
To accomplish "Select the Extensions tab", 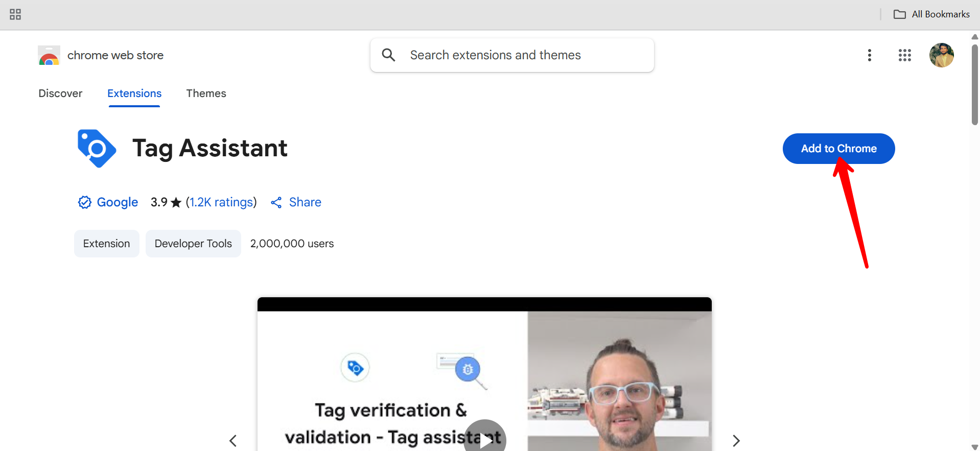I will [x=134, y=93].
